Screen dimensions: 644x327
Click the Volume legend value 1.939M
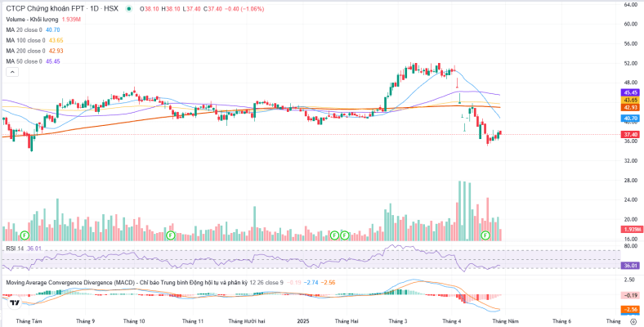pyautogui.click(x=71, y=20)
